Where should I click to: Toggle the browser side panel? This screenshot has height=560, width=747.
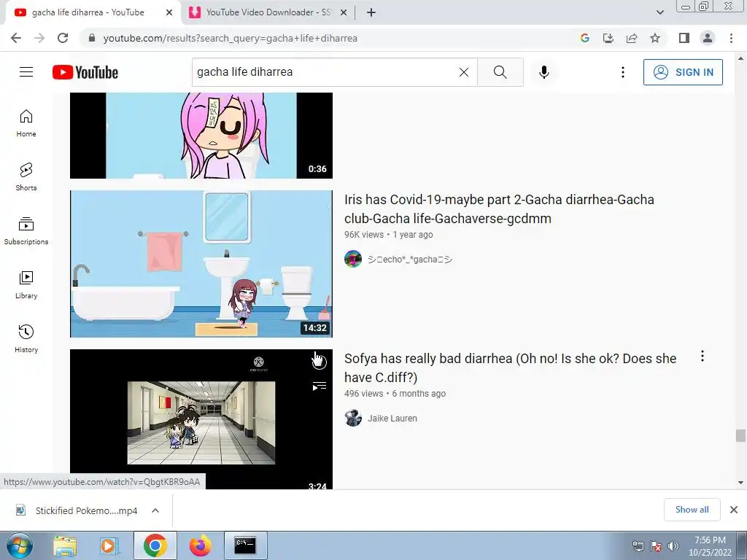click(684, 38)
